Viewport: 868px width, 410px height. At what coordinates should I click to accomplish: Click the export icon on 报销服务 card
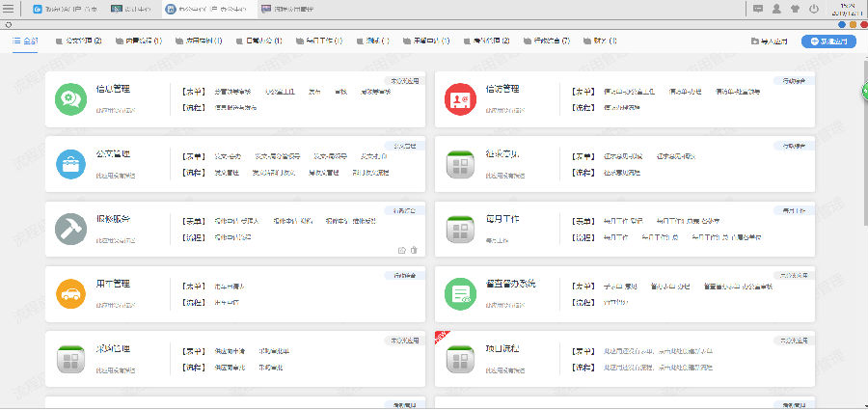(402, 251)
